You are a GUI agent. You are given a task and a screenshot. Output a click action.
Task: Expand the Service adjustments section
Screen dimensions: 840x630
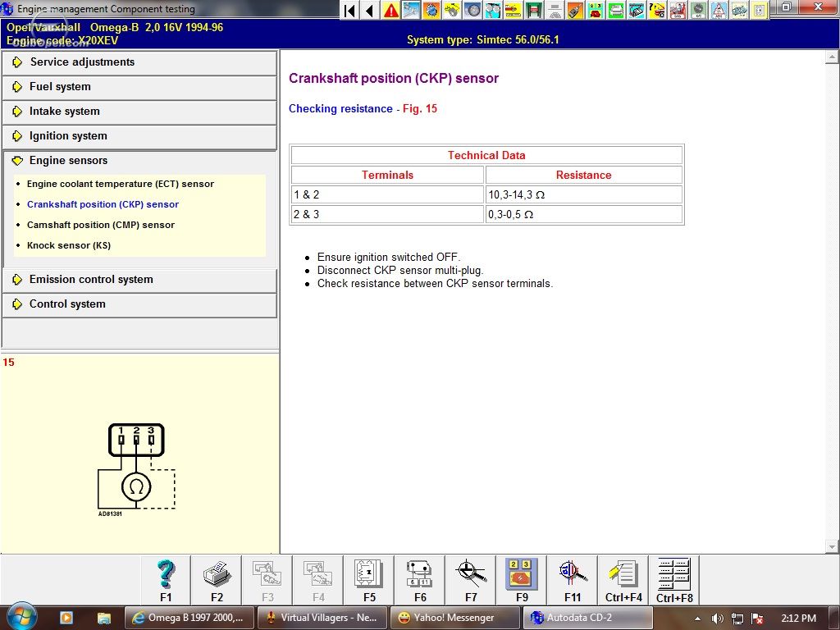point(139,62)
